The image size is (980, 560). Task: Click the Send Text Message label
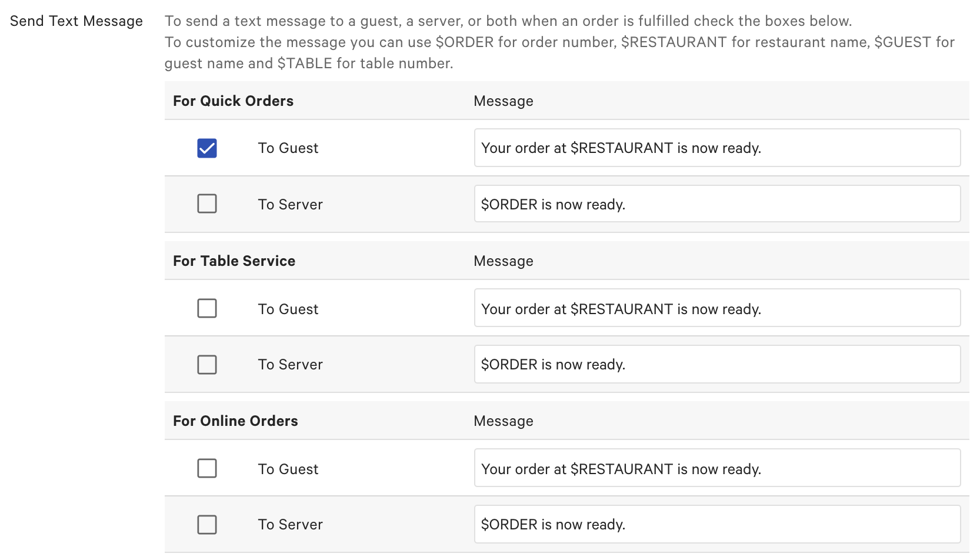(x=76, y=21)
